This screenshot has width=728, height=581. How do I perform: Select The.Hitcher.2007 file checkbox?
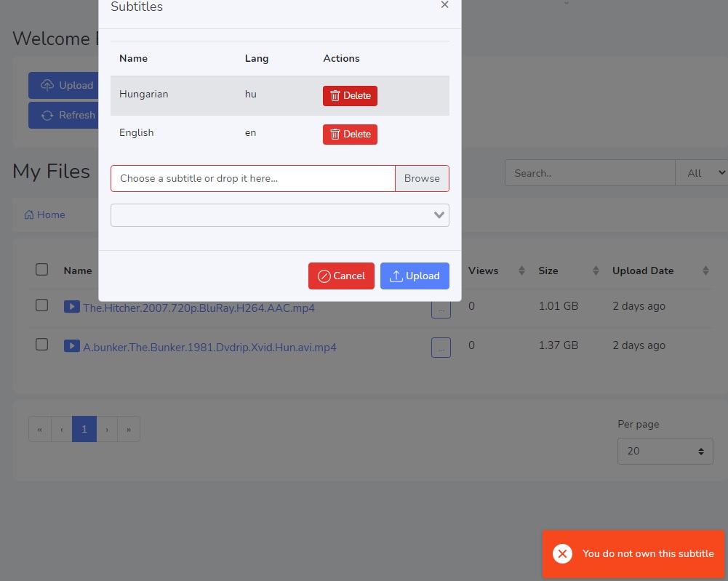tap(42, 305)
